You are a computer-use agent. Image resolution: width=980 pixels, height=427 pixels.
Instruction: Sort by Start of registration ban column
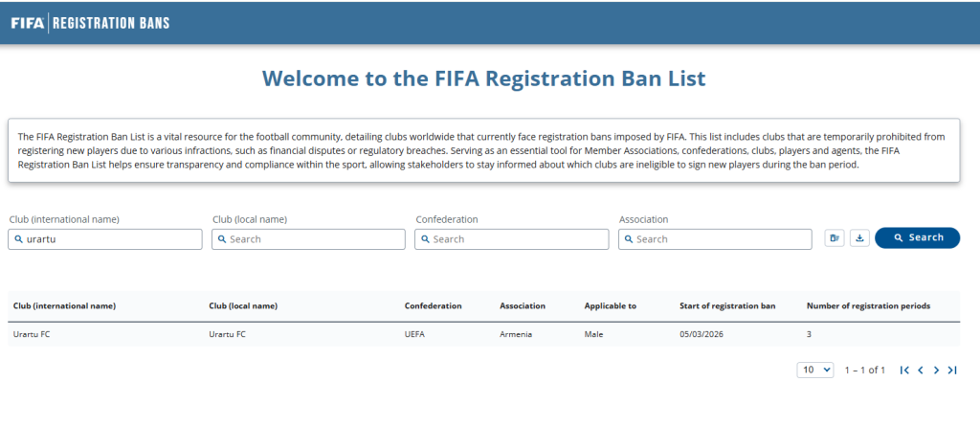(726, 306)
